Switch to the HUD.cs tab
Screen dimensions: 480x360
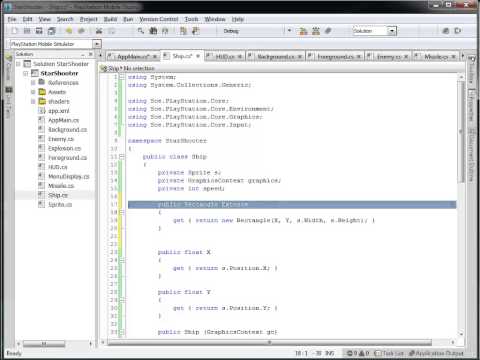[224, 57]
